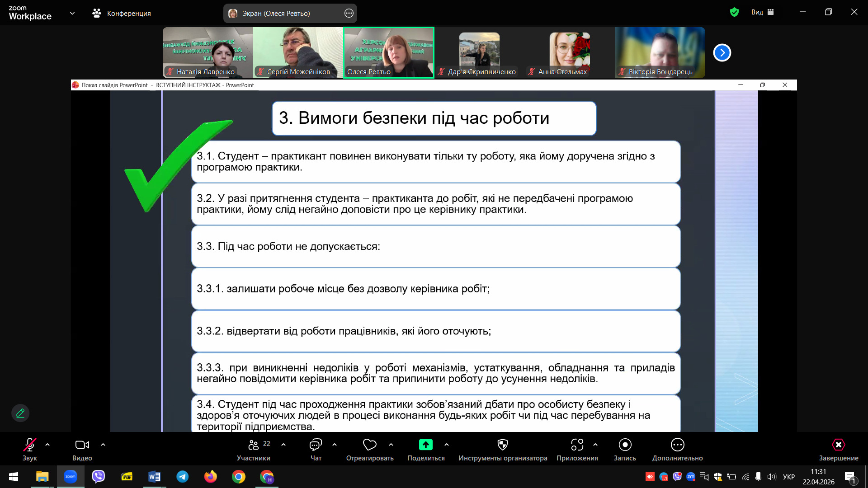This screenshot has height=488, width=868.
Task: Show next participants with blue arrow
Action: pyautogui.click(x=722, y=53)
